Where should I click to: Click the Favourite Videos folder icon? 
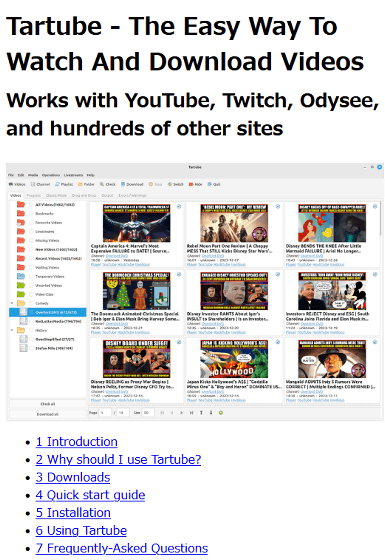pyautogui.click(x=21, y=222)
